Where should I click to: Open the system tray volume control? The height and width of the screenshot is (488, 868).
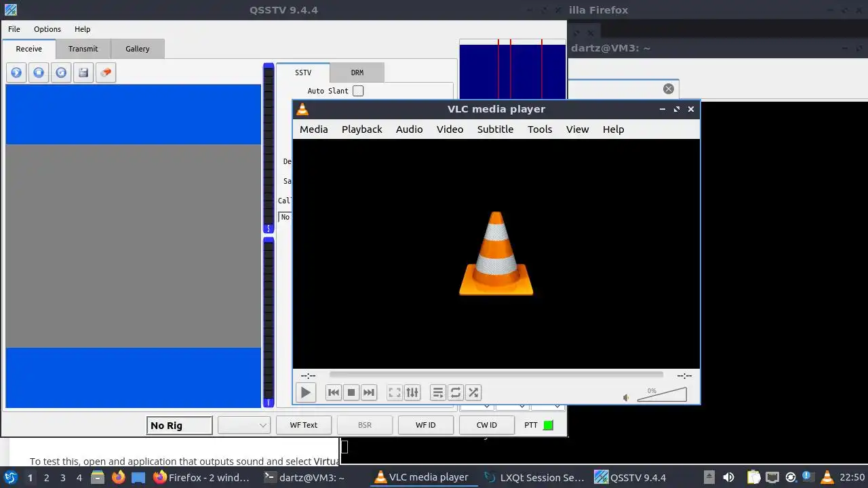tap(728, 477)
